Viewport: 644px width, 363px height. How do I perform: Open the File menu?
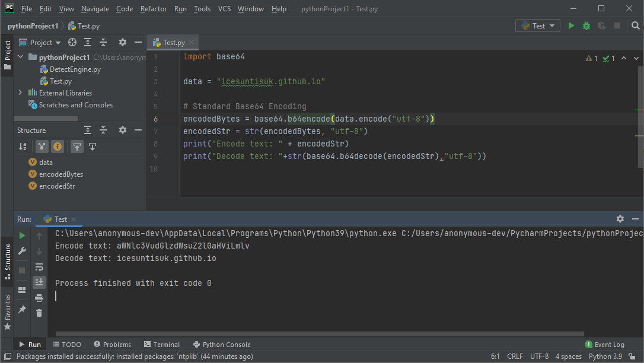(26, 9)
